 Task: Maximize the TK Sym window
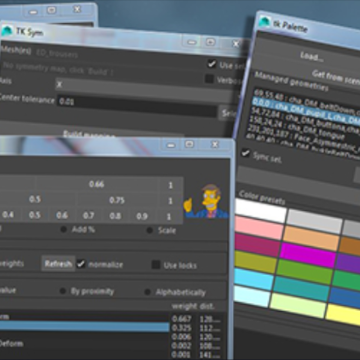pyautogui.click(x=210, y=42)
